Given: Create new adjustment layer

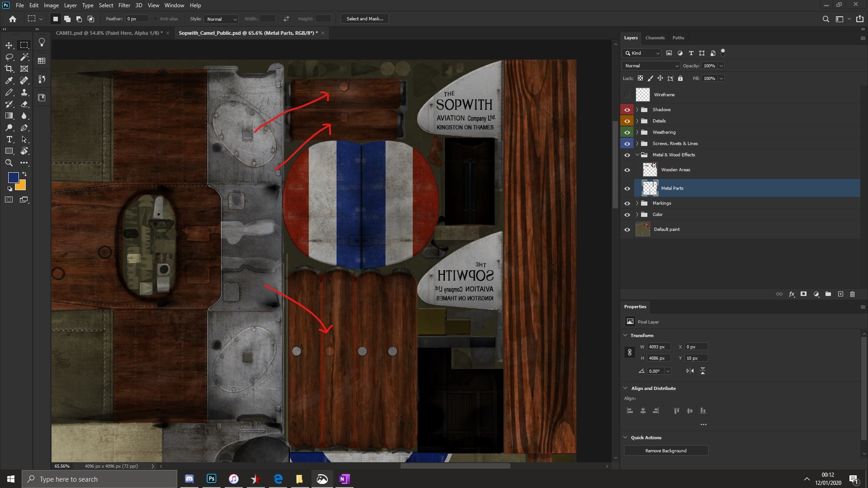Looking at the screenshot, I should click(816, 294).
